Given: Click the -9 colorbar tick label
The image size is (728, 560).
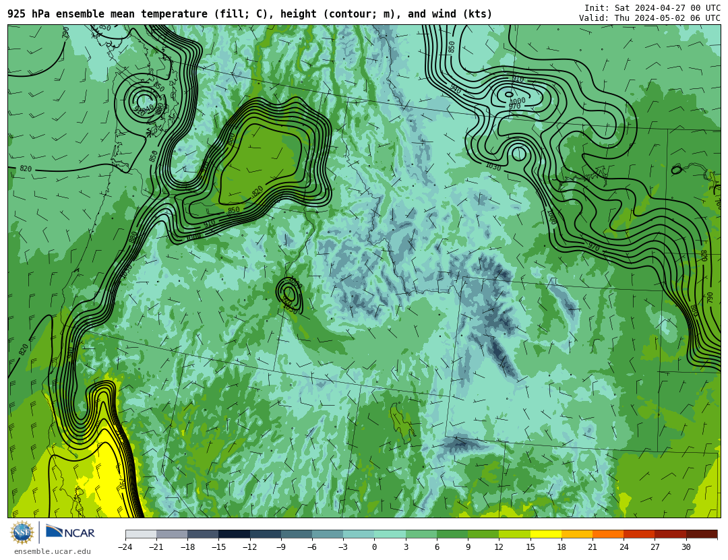Looking at the screenshot, I should [280, 547].
